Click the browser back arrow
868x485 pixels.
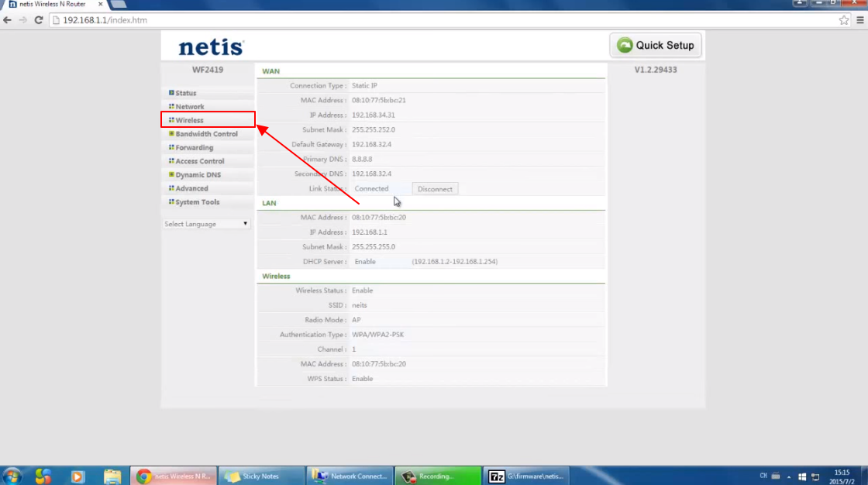point(7,20)
